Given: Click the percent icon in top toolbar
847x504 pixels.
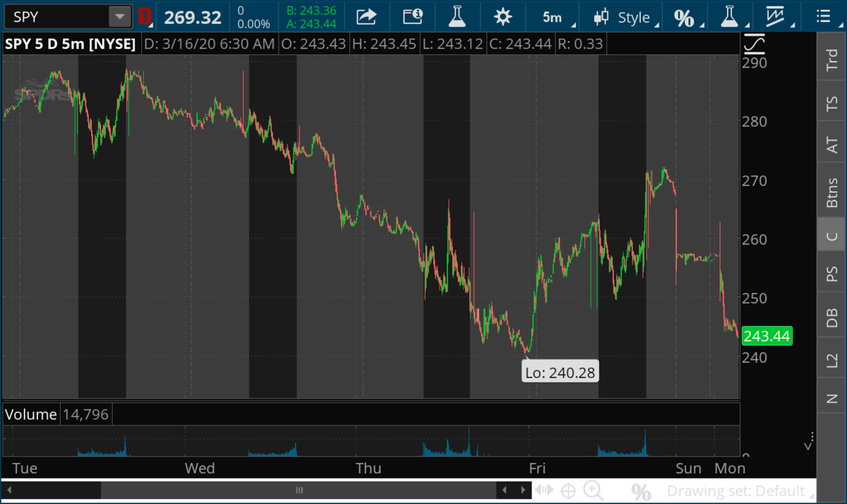Looking at the screenshot, I should (x=684, y=18).
